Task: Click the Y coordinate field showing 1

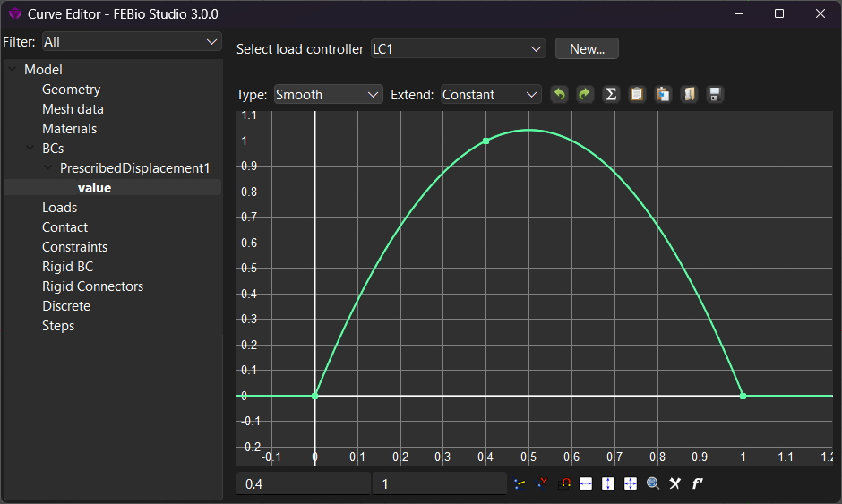Action: pos(439,483)
